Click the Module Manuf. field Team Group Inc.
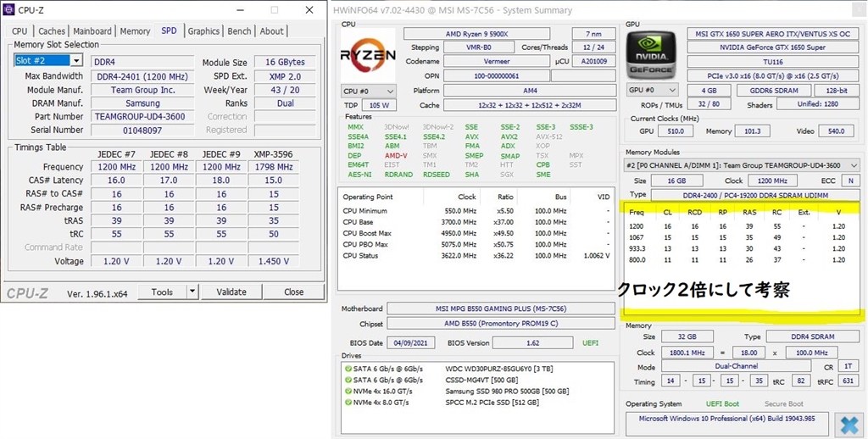Viewport: 868px width, 439px height. click(142, 90)
